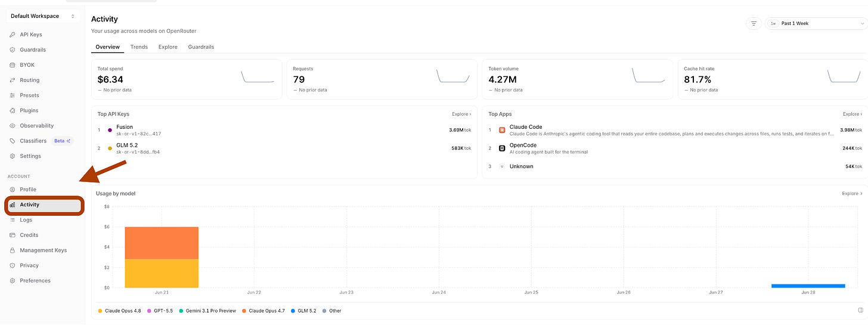Switch to the Guardrails tab
The width and height of the screenshot is (868, 325).
tap(201, 47)
